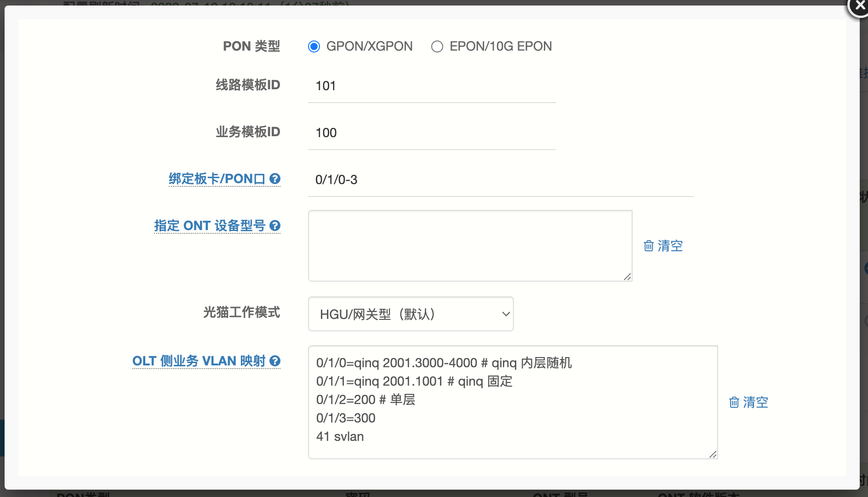Click the 业务模板ID input field
This screenshot has height=497, width=868.
(432, 133)
